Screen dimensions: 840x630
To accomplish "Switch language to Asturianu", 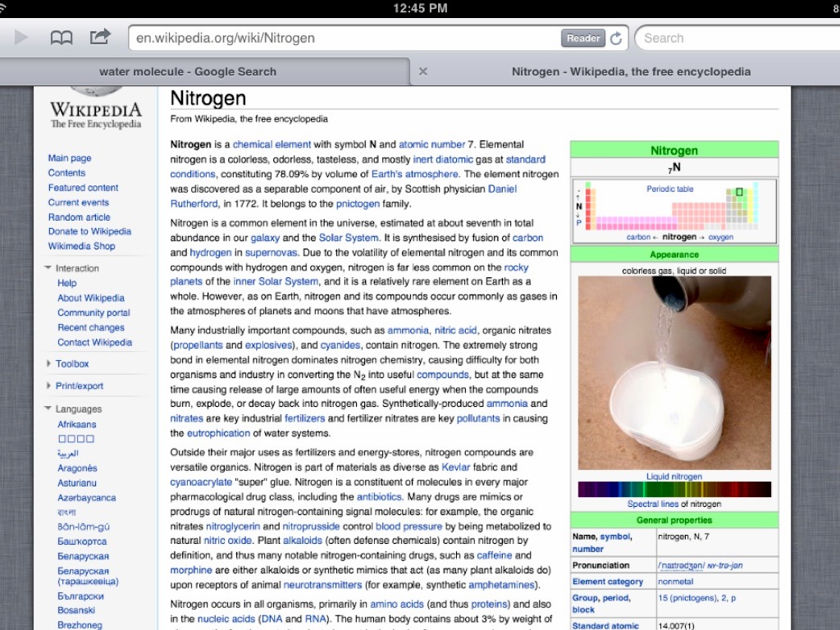I will click(76, 482).
